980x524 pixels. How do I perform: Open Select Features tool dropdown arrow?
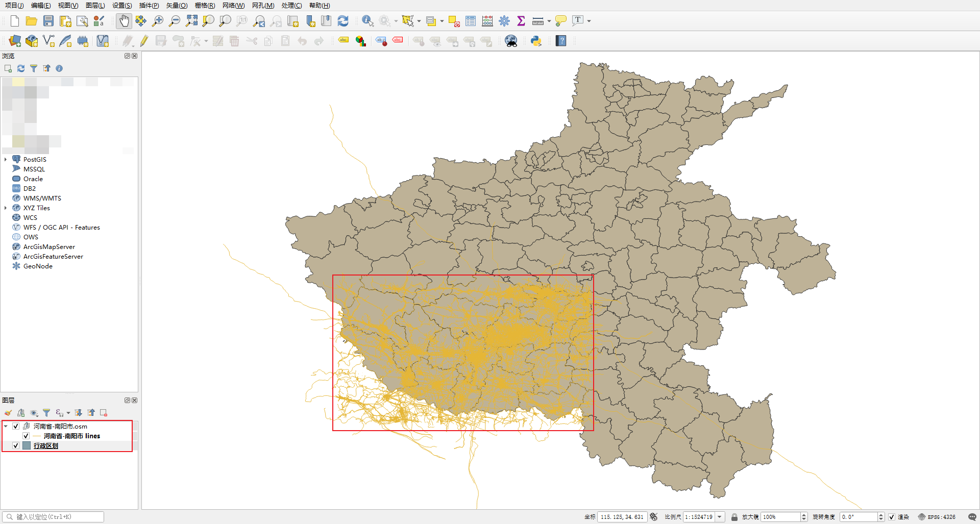[x=419, y=21]
